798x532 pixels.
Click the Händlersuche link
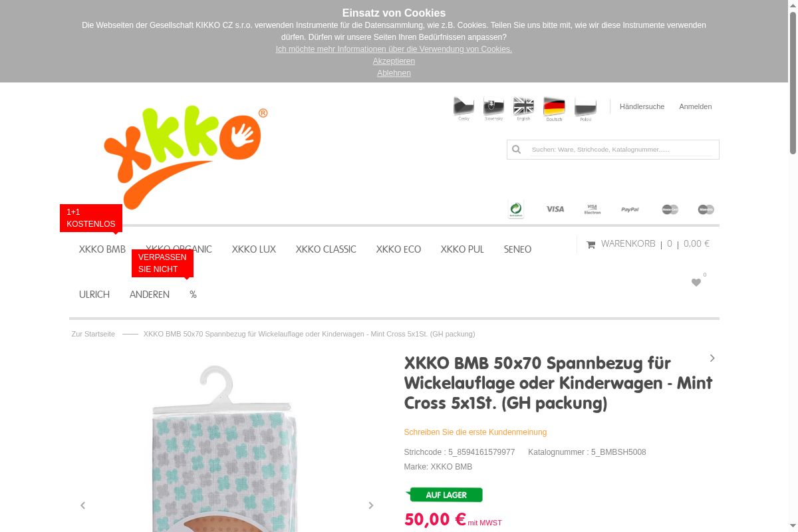[x=642, y=106]
